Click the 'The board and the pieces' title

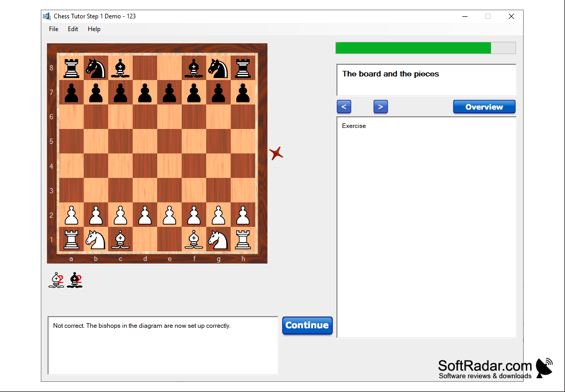(390, 74)
